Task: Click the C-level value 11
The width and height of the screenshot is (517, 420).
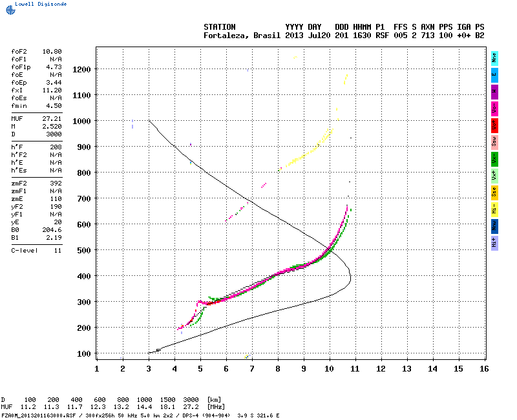Action: (58, 251)
